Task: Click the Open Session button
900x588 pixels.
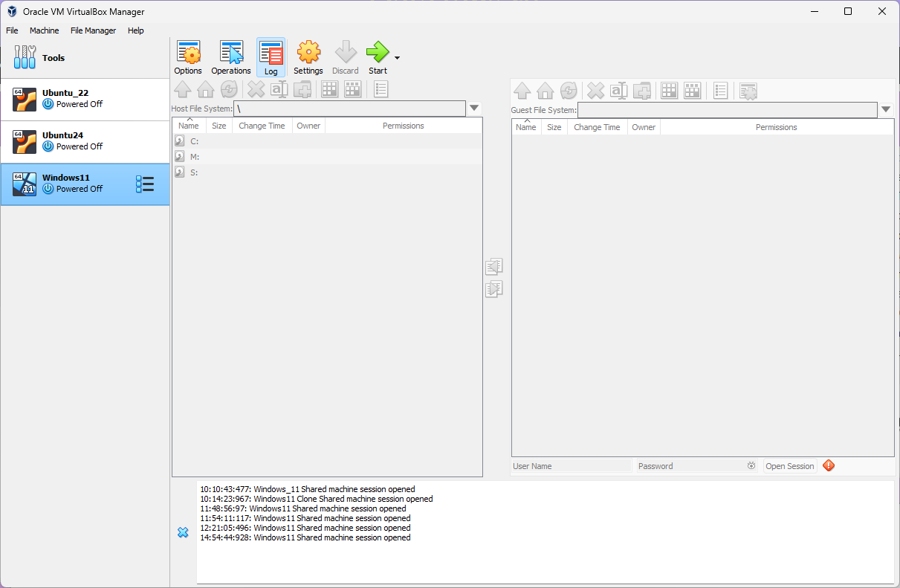Action: point(790,466)
